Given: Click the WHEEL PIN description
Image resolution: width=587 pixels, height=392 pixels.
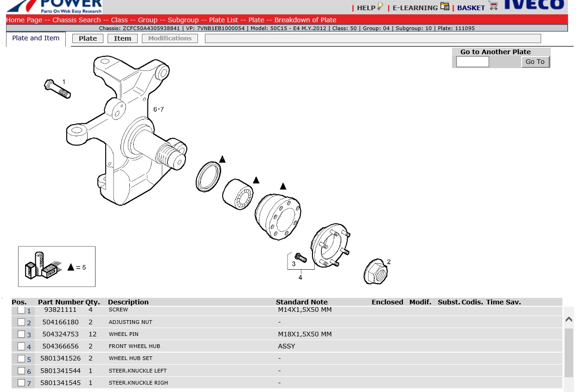Looking at the screenshot, I should pyautogui.click(x=123, y=334).
